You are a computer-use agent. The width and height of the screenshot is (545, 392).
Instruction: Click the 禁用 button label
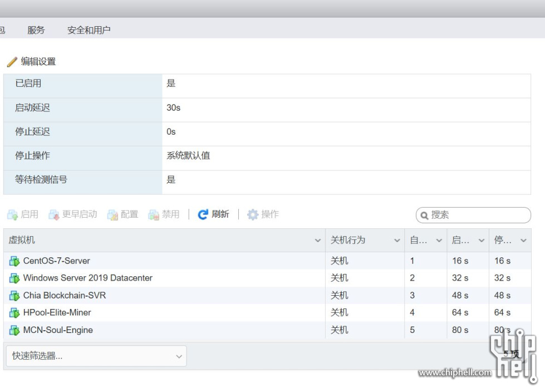[x=171, y=214]
